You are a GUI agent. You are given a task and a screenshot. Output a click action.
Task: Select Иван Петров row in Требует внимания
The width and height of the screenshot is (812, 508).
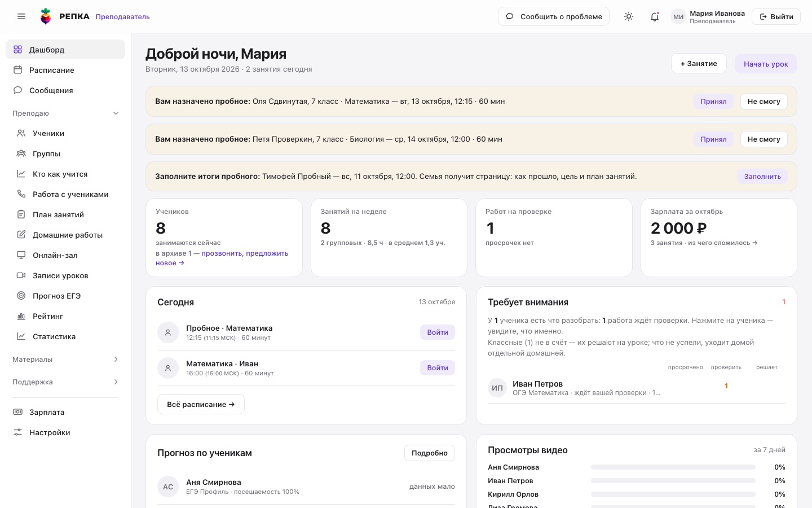tap(637, 388)
